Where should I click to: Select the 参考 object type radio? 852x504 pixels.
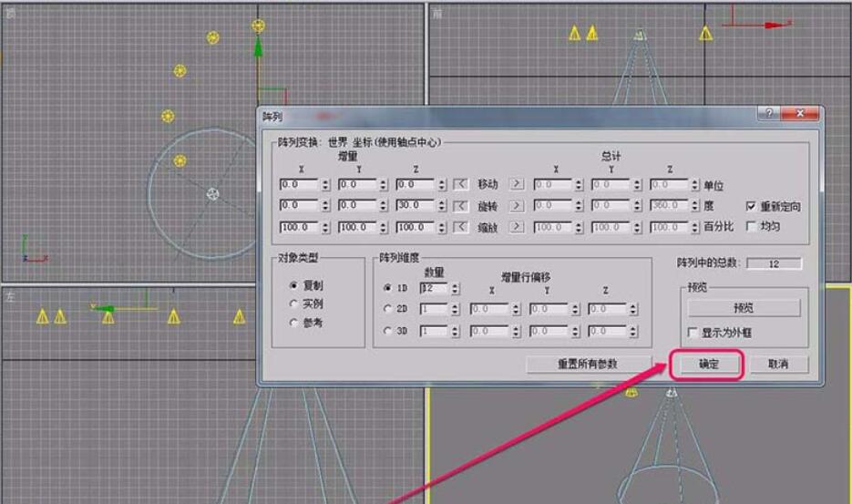(294, 323)
